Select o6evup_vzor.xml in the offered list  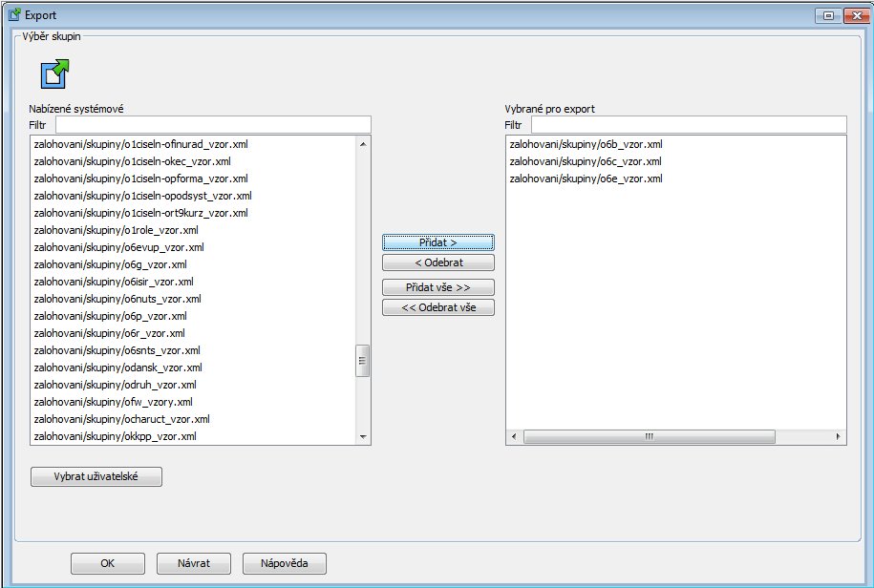click(x=118, y=247)
